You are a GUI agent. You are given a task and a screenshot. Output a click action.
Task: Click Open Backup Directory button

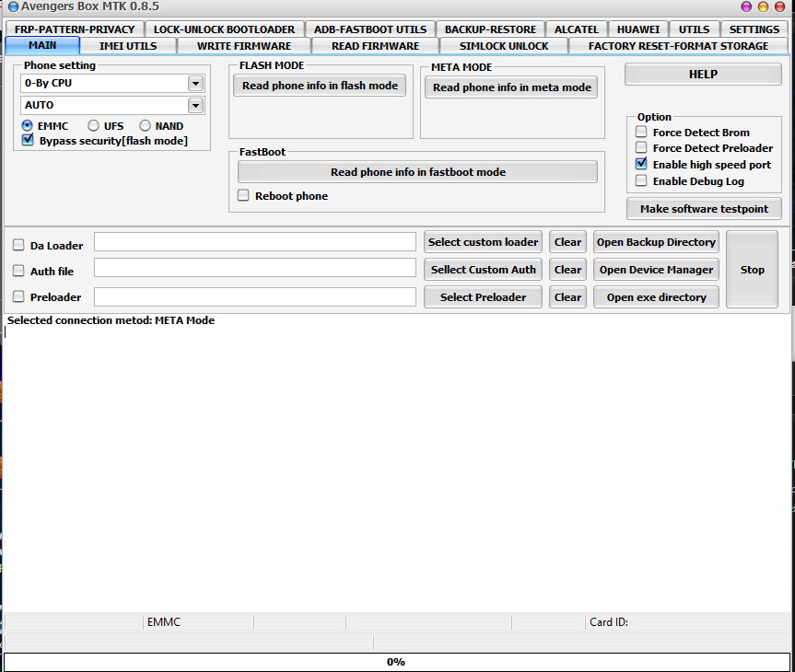(656, 242)
